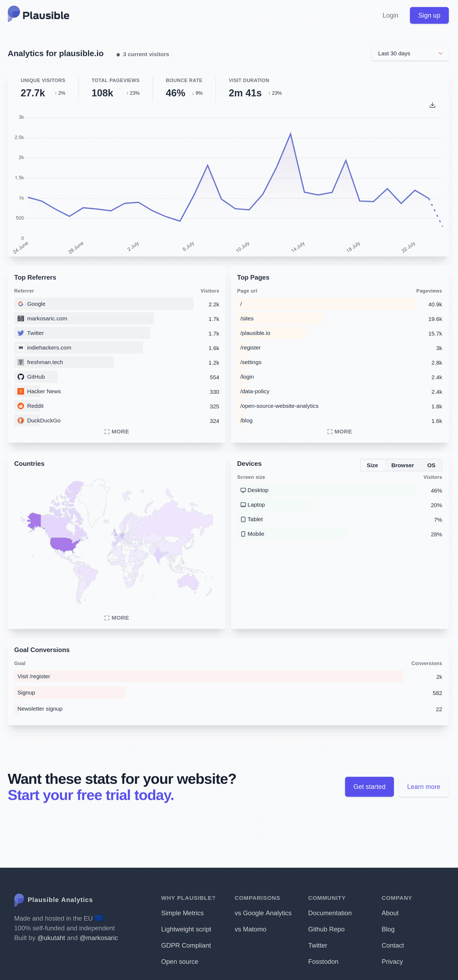Click the United States on map
Viewport: 458px width, 980px height.
[64, 544]
